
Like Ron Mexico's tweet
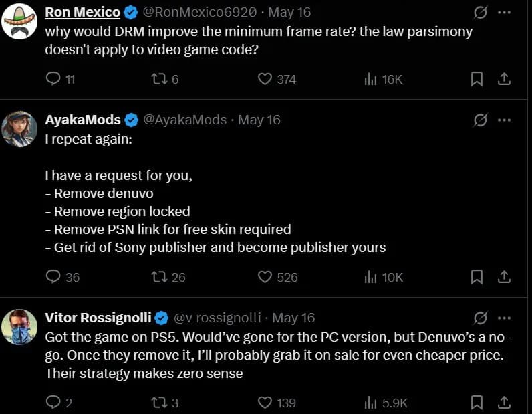tap(265, 79)
